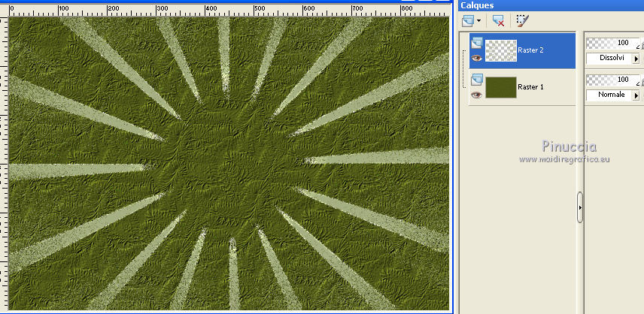This screenshot has height=314, width=644.
Task: Click the Calques panel title bar
Action: tap(551, 5)
